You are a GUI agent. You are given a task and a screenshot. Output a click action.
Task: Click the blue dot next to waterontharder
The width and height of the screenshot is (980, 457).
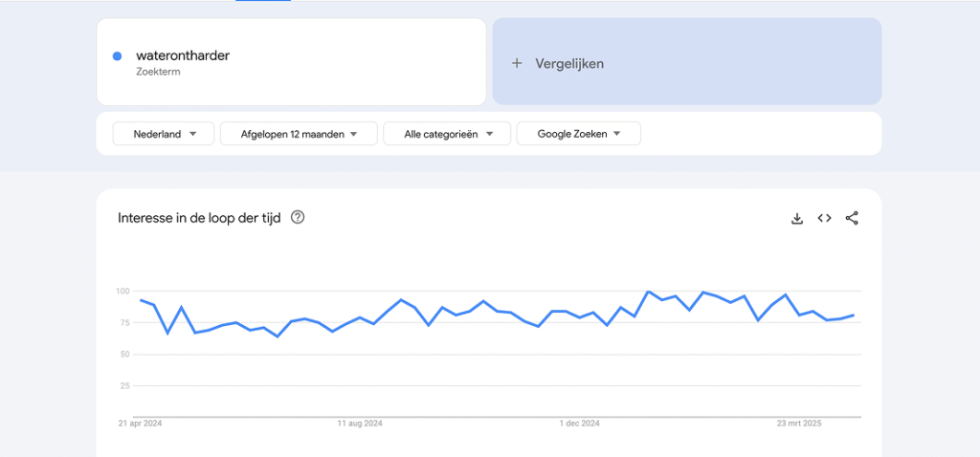[x=117, y=56]
